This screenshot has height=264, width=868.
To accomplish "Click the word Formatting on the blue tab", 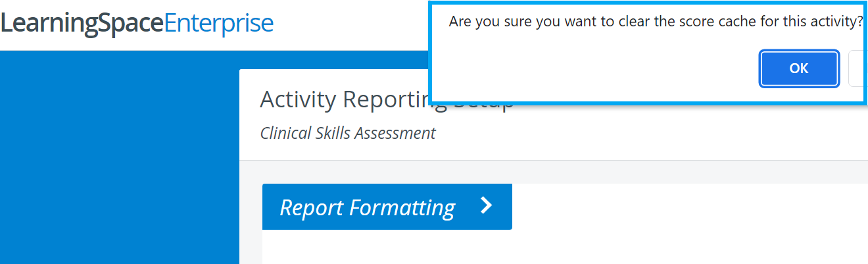I will [x=402, y=208].
